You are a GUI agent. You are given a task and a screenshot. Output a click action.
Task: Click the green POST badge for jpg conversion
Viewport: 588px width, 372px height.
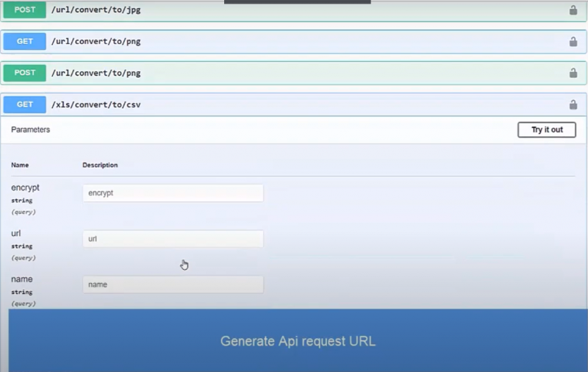tap(25, 10)
